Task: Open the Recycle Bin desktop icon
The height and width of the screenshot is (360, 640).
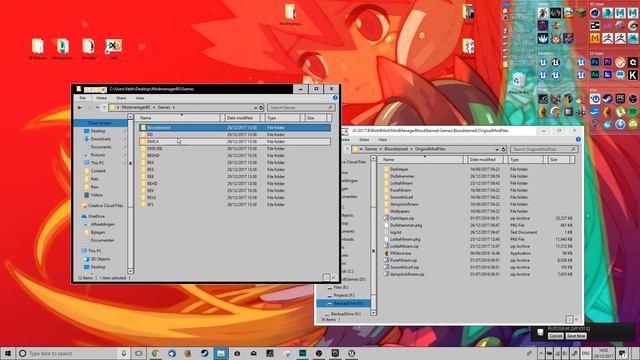Action: [x=518, y=83]
